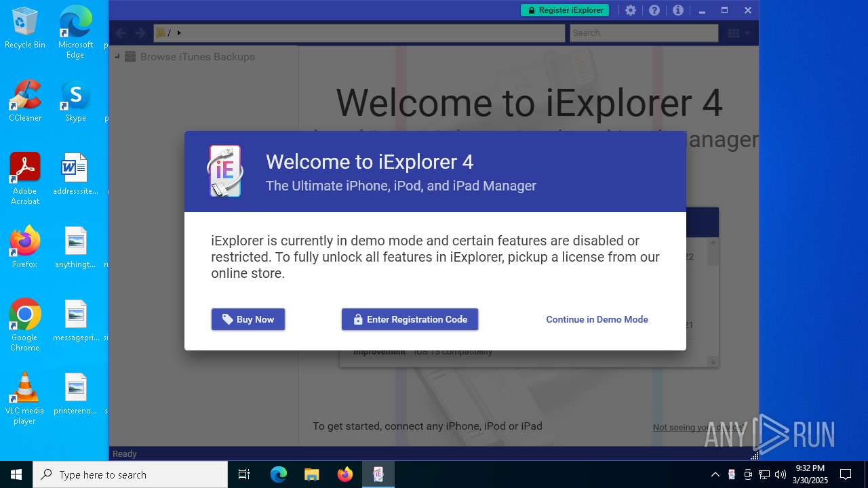Select Browse iTunes Backups item
The image size is (868, 488).
coord(197,57)
